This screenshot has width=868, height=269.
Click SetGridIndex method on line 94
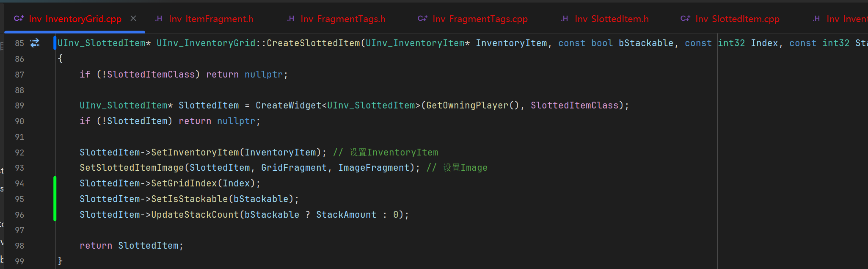184,183
